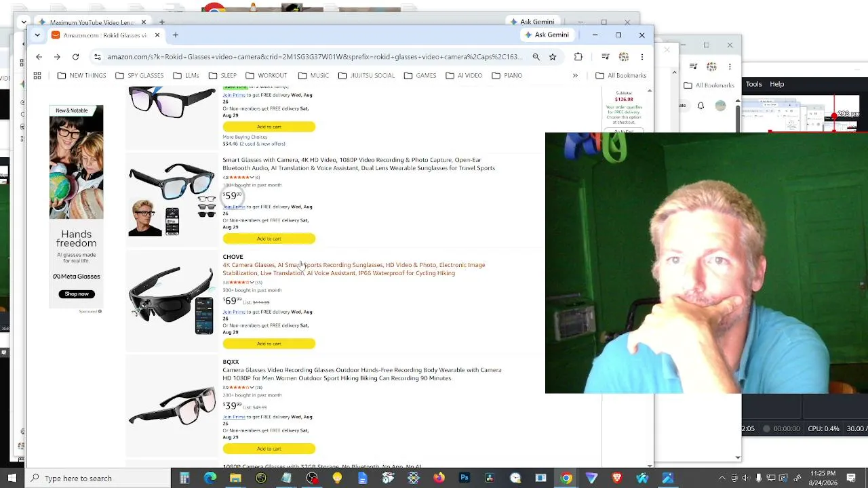Bookmark this page with the star icon
This screenshot has width=868, height=488.
pos(553,57)
